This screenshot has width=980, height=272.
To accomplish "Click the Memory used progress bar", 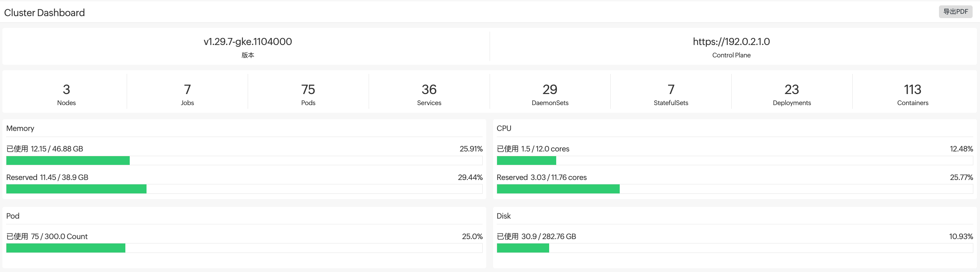I will (244, 161).
